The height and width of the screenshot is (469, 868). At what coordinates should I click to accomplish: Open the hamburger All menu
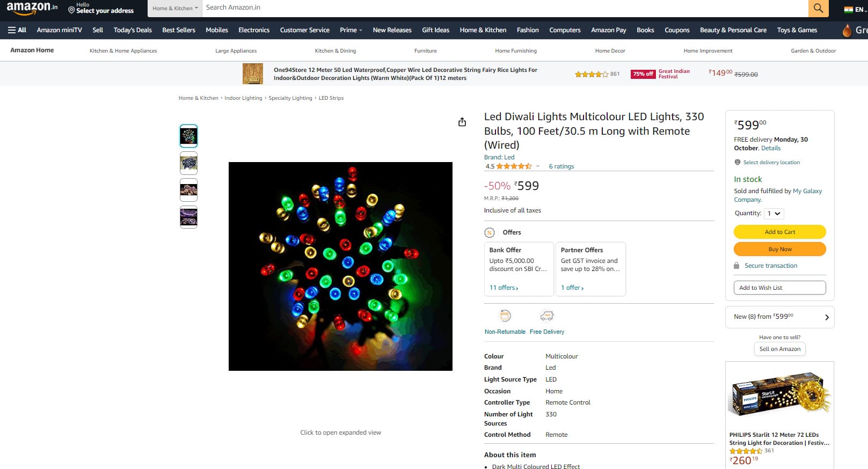click(x=17, y=30)
